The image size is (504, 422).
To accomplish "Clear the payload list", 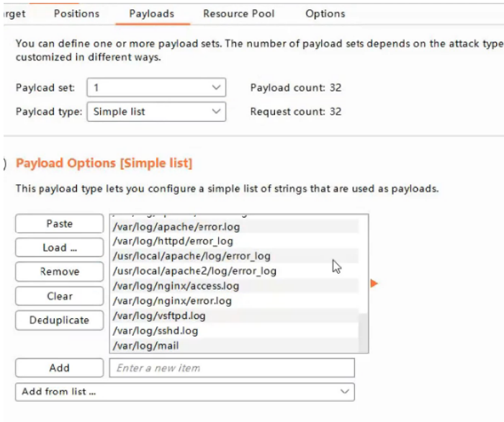I will pyautogui.click(x=59, y=296).
